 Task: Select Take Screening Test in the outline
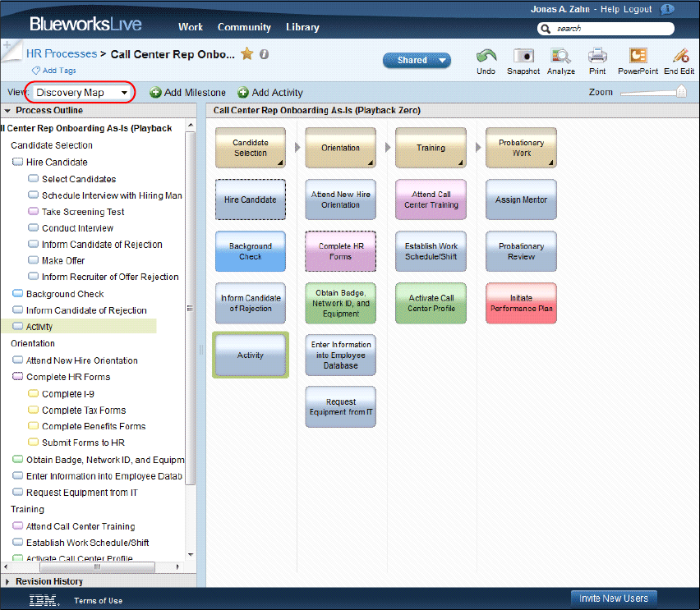pos(83,212)
